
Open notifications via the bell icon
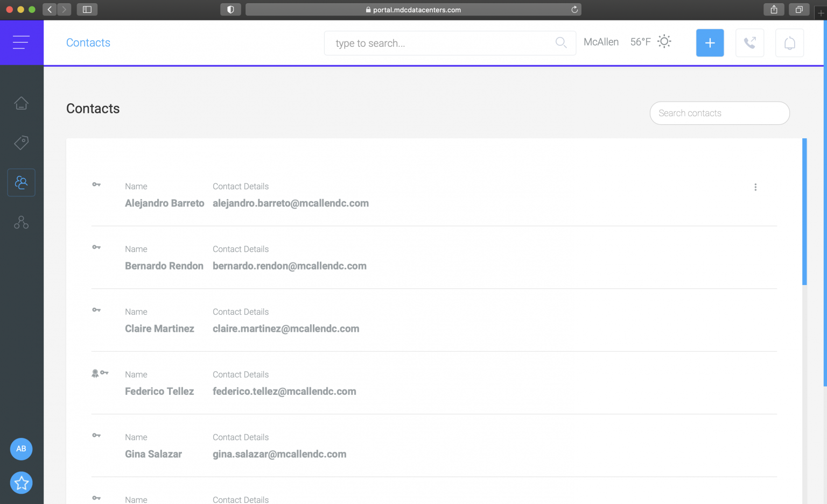pos(789,42)
